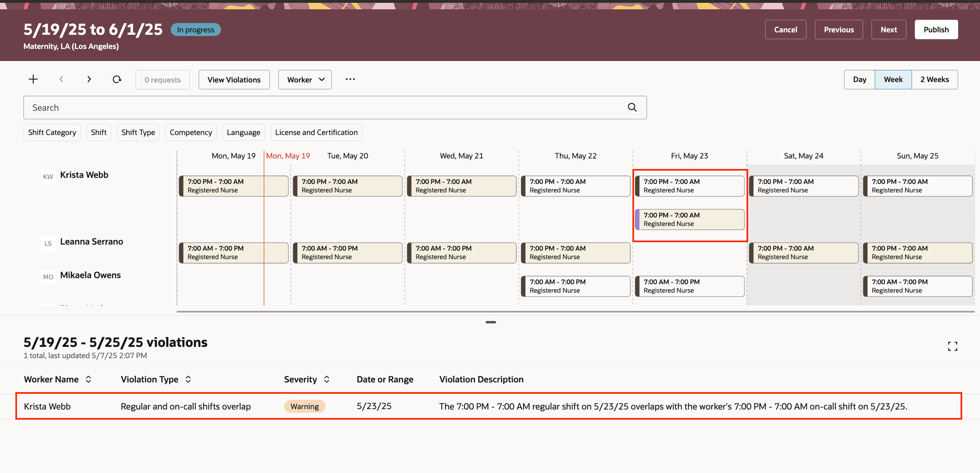This screenshot has width=980, height=473.
Task: Go to previous week with left chevron
Action: [x=62, y=79]
